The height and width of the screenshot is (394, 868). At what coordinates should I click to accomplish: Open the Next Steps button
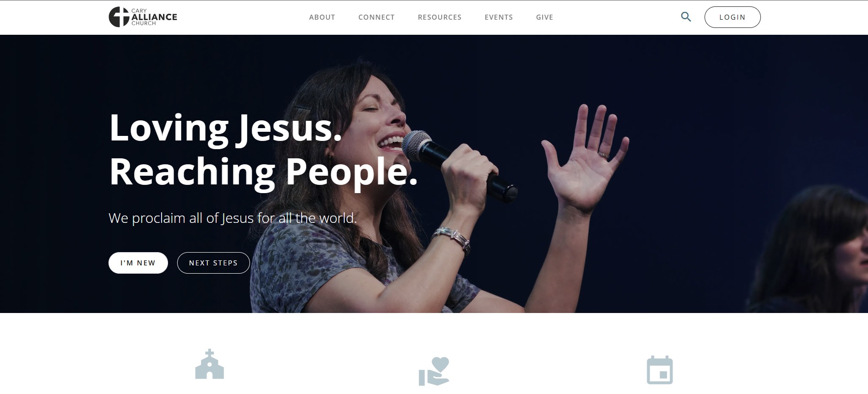[213, 263]
